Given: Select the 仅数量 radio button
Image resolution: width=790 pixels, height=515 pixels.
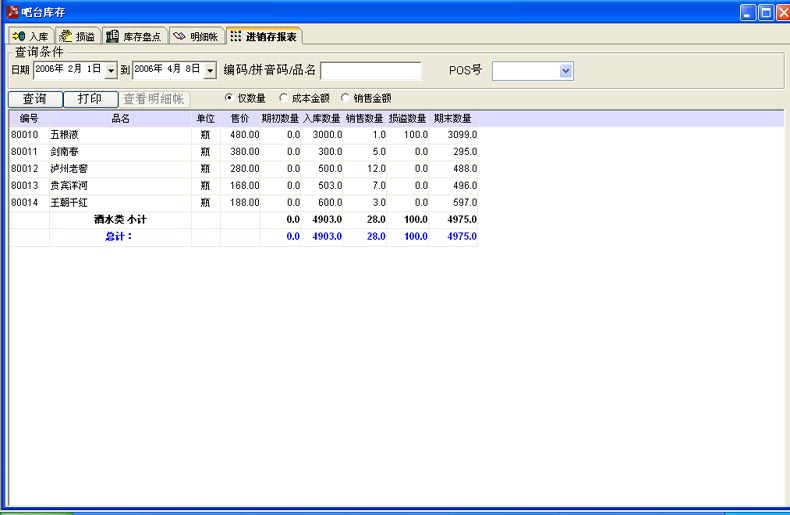Looking at the screenshot, I should [x=229, y=98].
